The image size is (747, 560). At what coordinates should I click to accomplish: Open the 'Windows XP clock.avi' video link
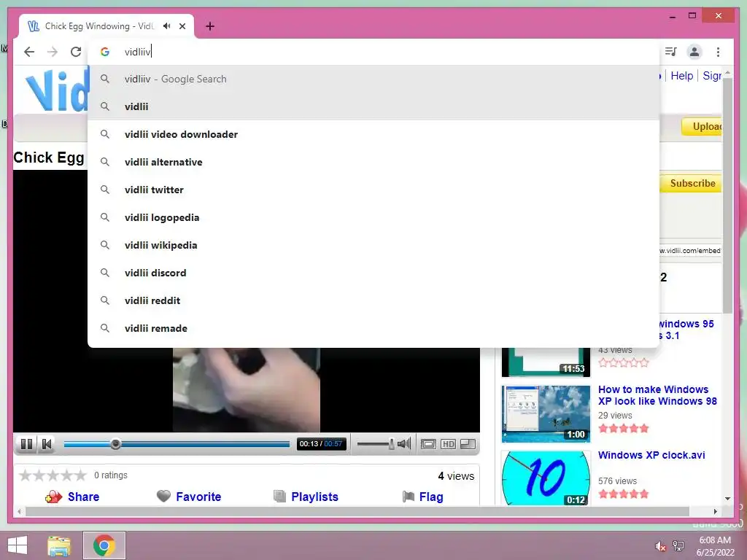(651, 455)
